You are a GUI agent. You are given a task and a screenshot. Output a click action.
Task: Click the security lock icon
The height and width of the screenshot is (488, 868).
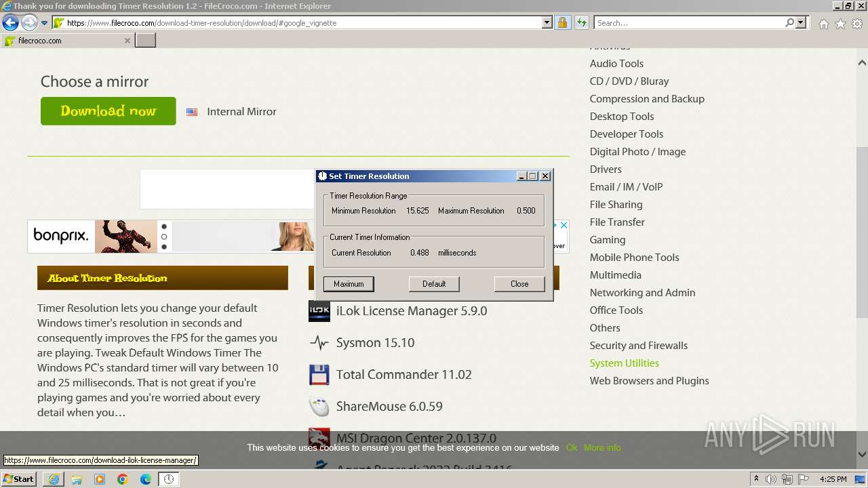(562, 23)
